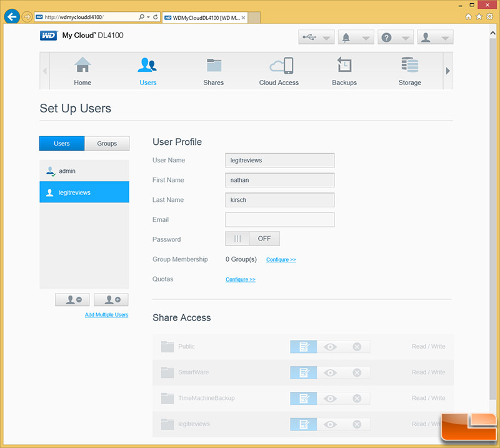Configure Quotas link
This screenshot has width=500, height=448.
pyautogui.click(x=241, y=279)
